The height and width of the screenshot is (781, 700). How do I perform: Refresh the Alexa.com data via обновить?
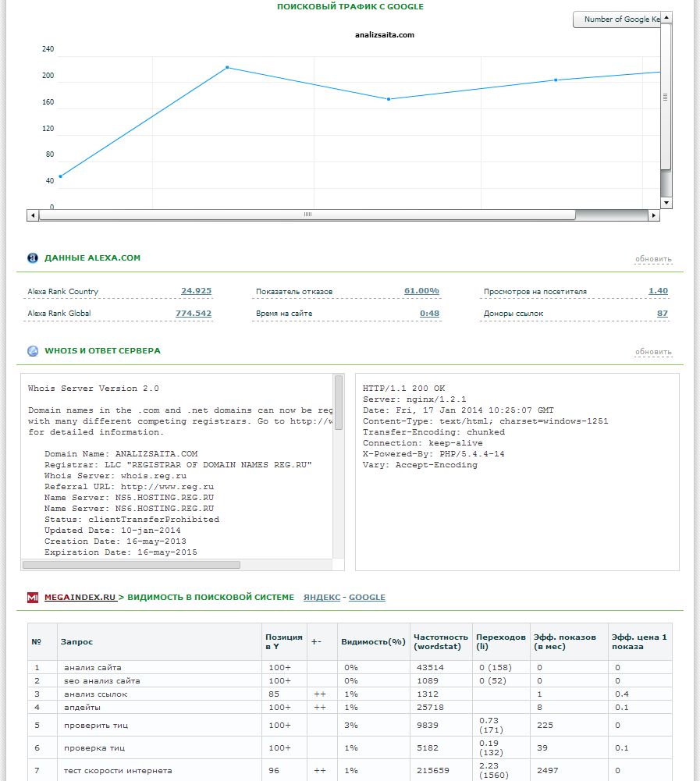click(x=652, y=259)
